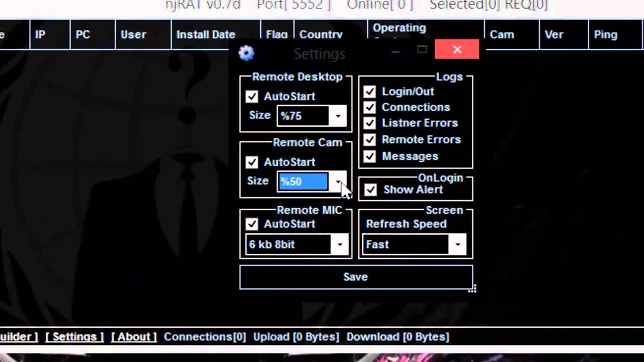Open the Remote Desktop size dropdown arrow
644x362 pixels.
(338, 116)
